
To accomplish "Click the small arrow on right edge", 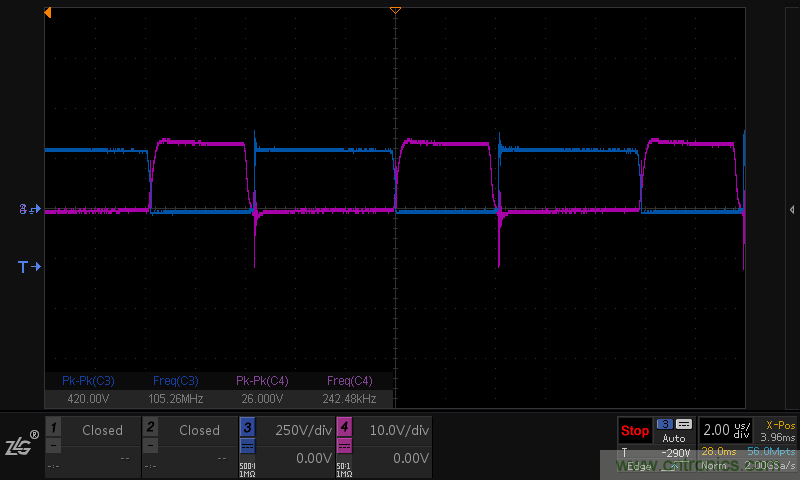I will [792, 209].
